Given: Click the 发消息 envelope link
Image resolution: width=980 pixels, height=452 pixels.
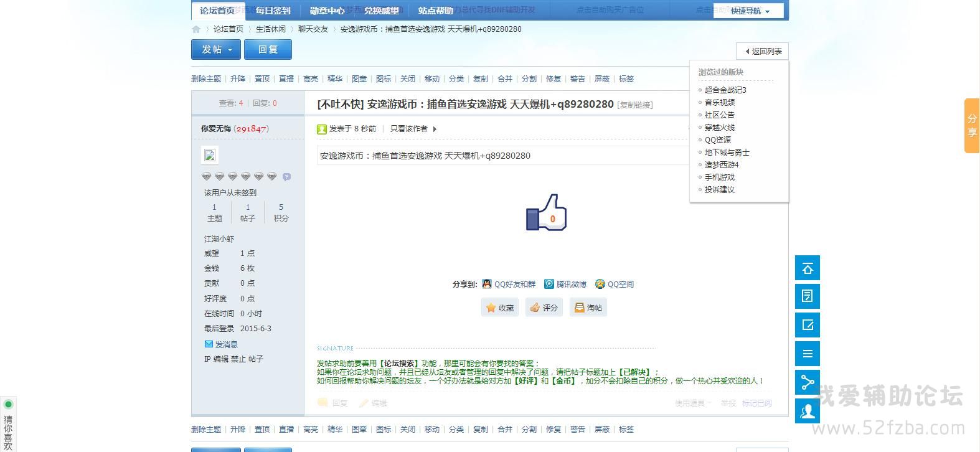Looking at the screenshot, I should point(221,344).
